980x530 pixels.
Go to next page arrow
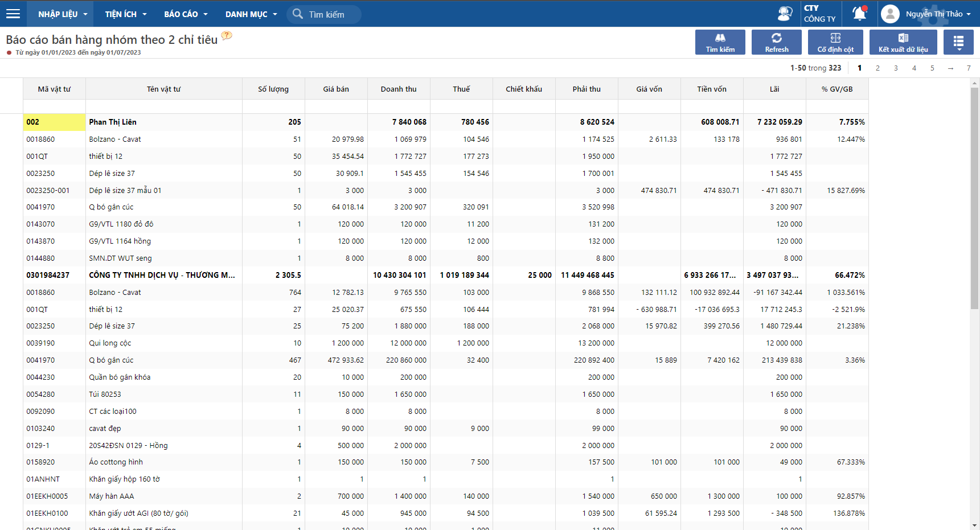(950, 68)
